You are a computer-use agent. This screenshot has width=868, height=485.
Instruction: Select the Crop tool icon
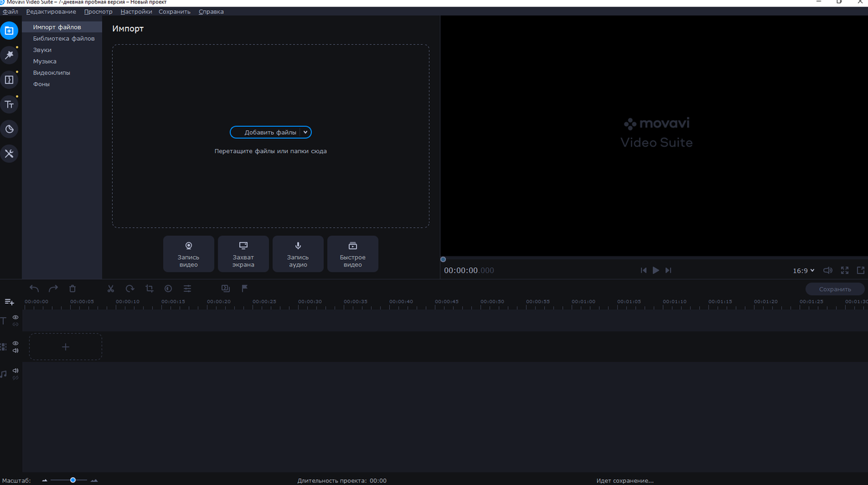point(150,289)
